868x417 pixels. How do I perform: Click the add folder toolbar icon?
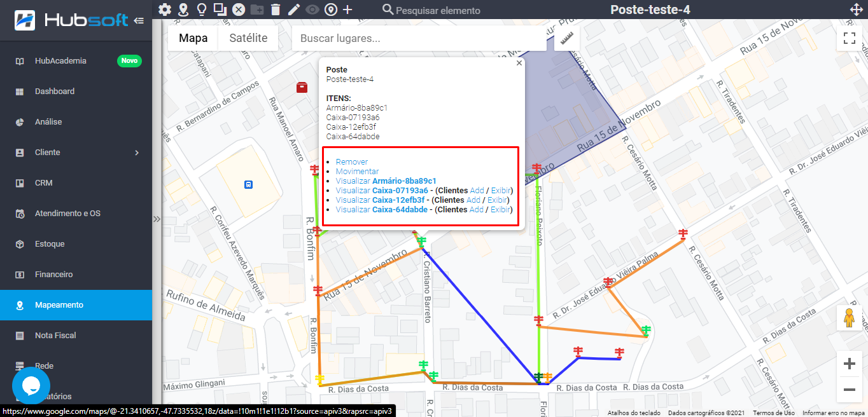click(x=257, y=10)
